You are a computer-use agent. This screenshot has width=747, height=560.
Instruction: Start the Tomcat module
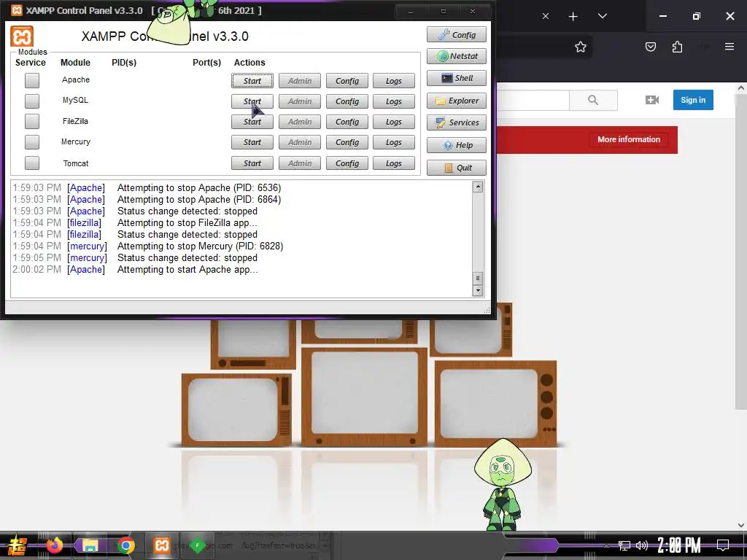click(252, 163)
